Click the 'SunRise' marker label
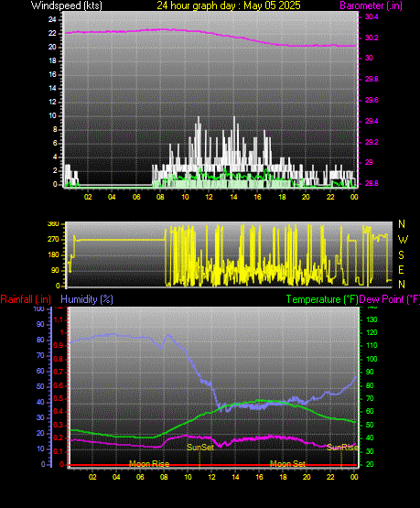 [342, 448]
